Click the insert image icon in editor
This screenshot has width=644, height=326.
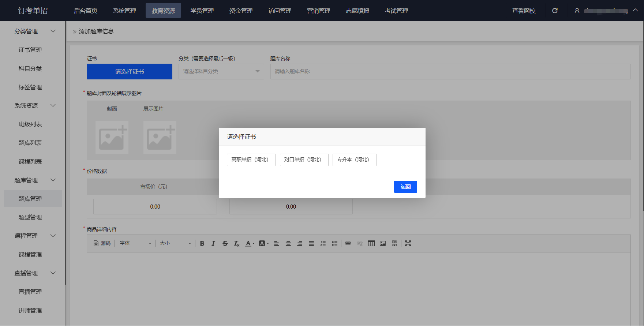(x=383, y=243)
